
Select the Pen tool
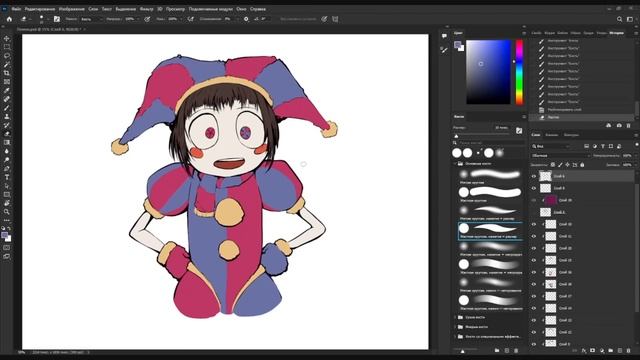pos(7,169)
